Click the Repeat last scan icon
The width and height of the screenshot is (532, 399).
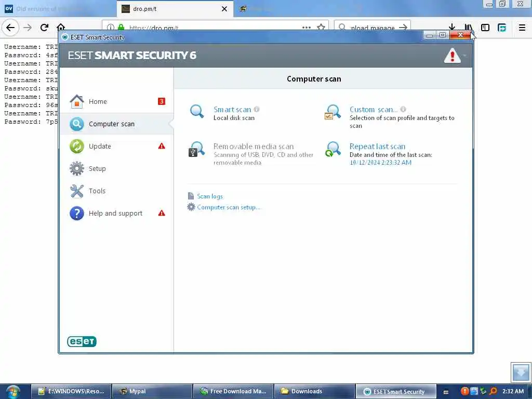tap(333, 149)
